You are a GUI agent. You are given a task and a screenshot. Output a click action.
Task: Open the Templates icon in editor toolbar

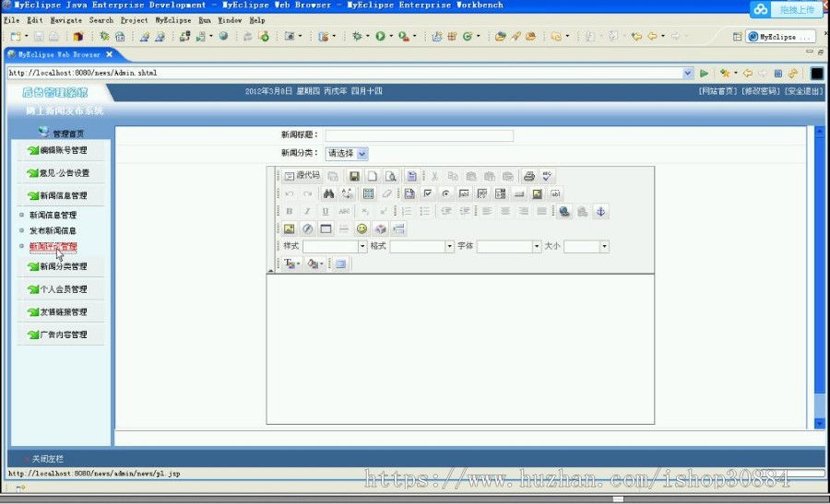click(412, 176)
